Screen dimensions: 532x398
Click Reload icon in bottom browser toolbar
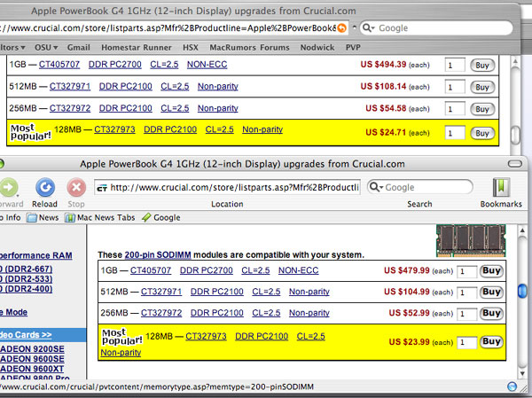45,187
